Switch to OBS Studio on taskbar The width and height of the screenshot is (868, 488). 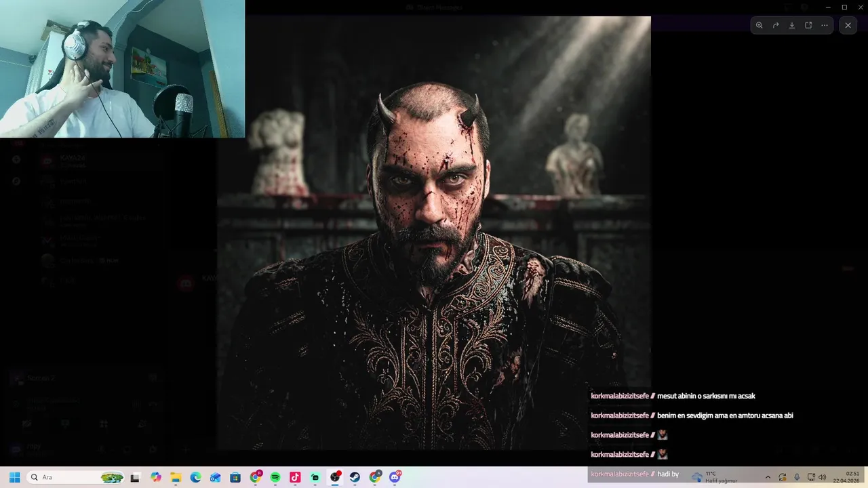point(335,477)
